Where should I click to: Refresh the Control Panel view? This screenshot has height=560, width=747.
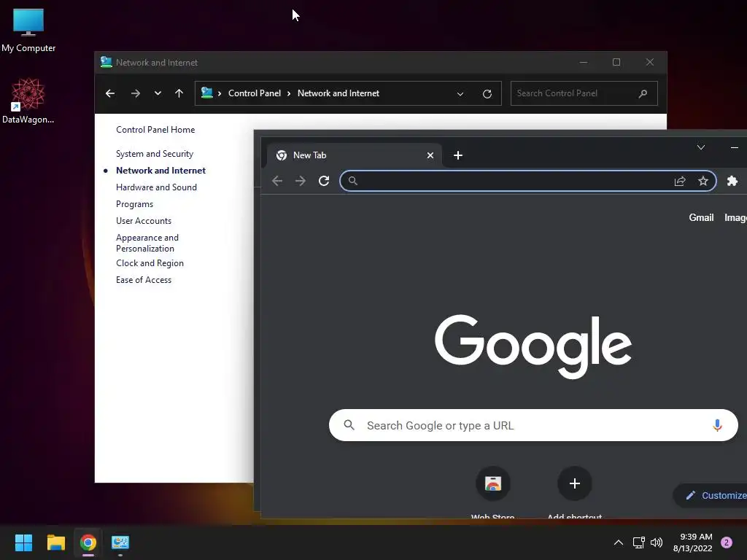(487, 94)
